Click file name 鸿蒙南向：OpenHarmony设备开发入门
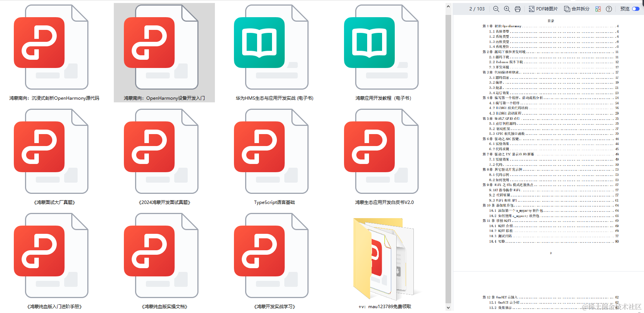 point(165,98)
